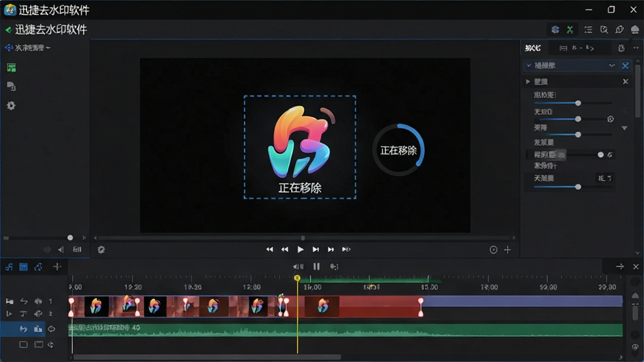Toggle the empty square icon on bottom track

click(23, 345)
